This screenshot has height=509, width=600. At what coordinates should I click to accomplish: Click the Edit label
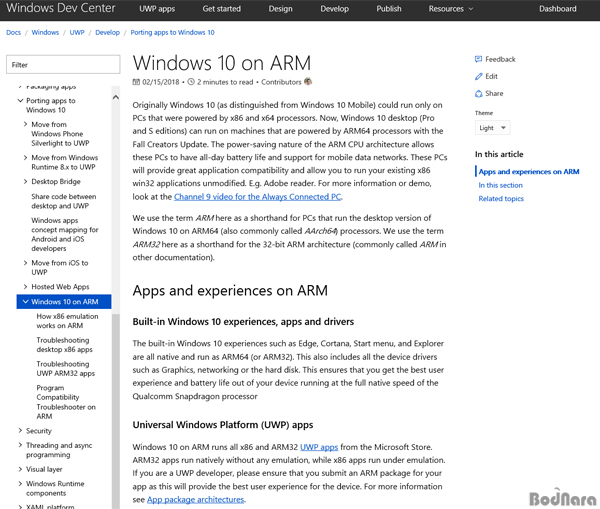point(491,76)
